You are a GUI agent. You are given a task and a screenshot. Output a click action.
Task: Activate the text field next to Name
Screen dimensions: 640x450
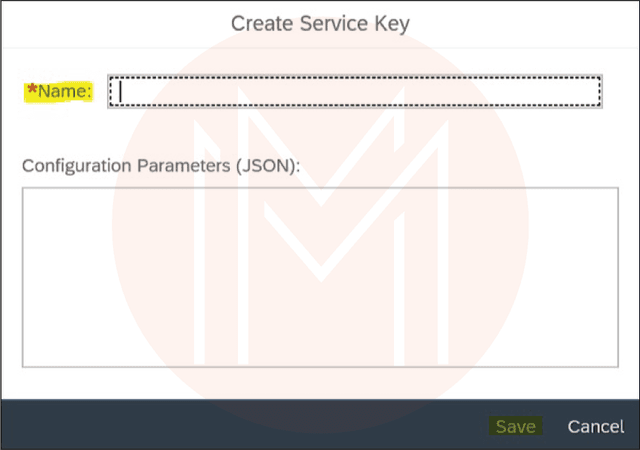[355, 91]
